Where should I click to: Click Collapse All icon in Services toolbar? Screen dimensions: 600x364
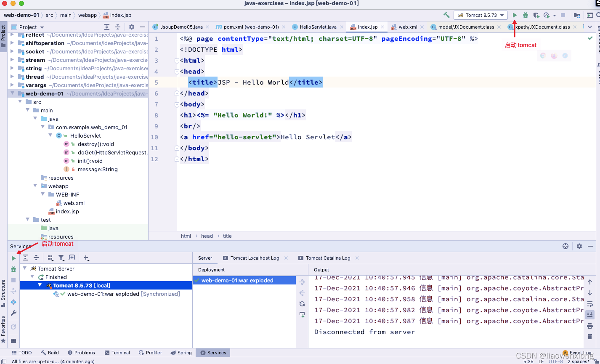click(x=36, y=258)
